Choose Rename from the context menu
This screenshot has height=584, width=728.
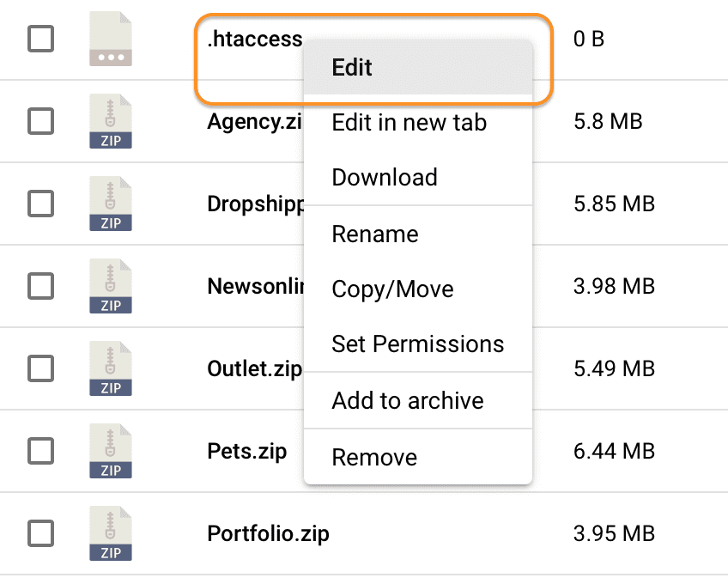pos(375,234)
